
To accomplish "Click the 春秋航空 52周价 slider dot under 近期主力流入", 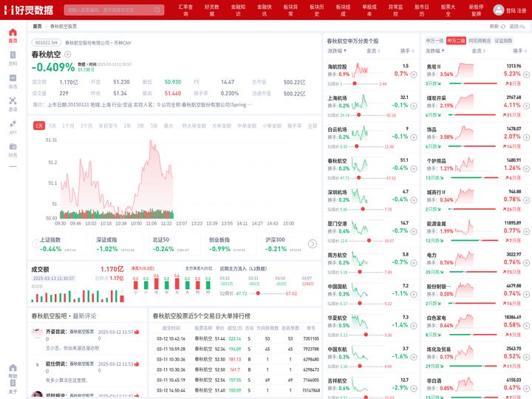I will click(258, 293).
